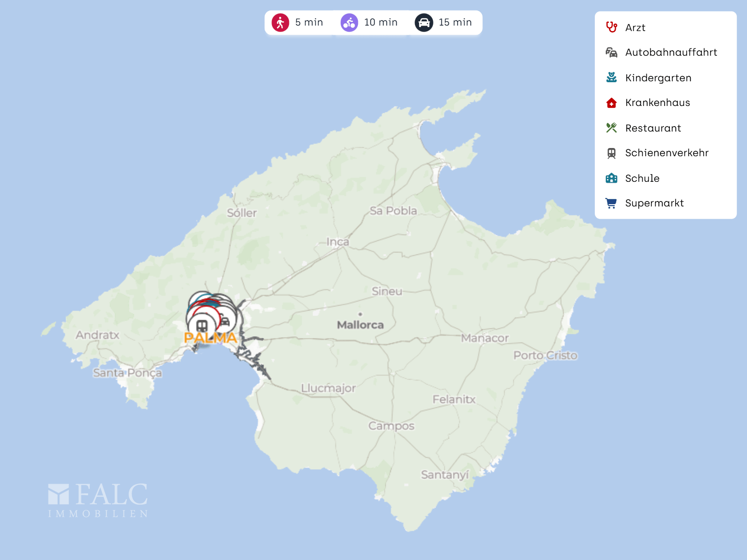The image size is (747, 560).
Task: Click the Restaurant legend label
Action: click(653, 128)
